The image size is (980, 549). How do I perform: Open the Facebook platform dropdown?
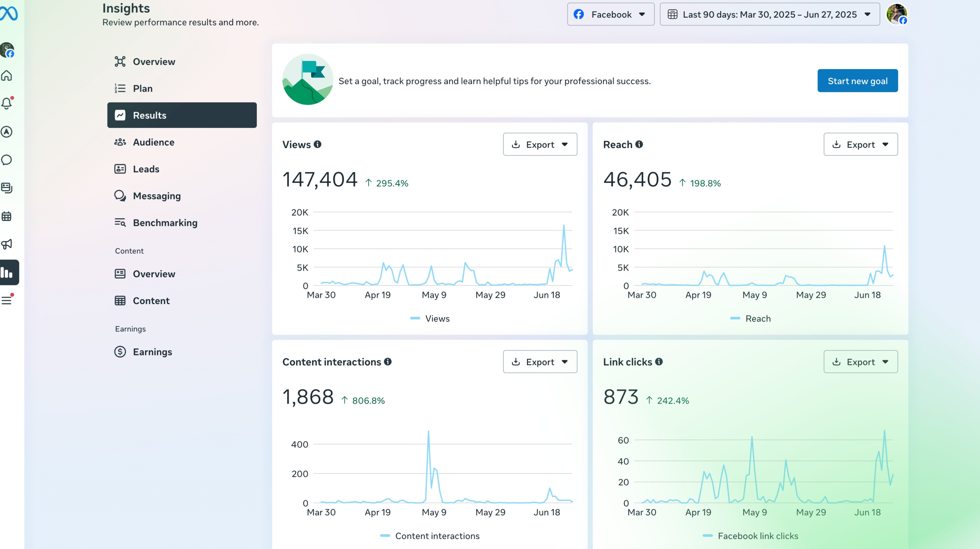610,14
